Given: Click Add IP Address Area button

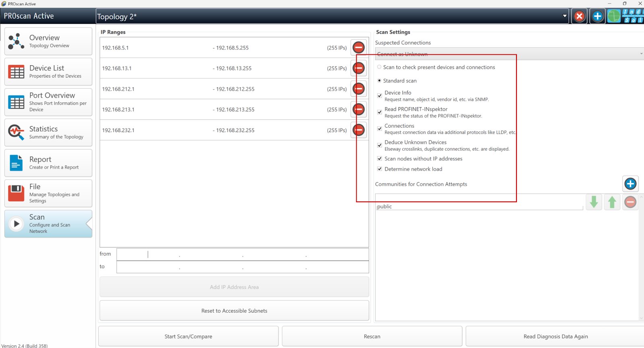Looking at the screenshot, I should [x=234, y=287].
